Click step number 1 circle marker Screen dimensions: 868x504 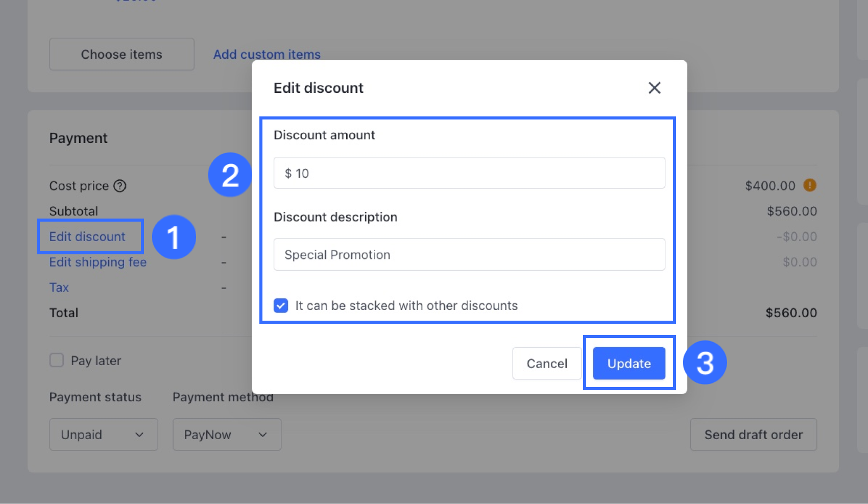click(174, 237)
